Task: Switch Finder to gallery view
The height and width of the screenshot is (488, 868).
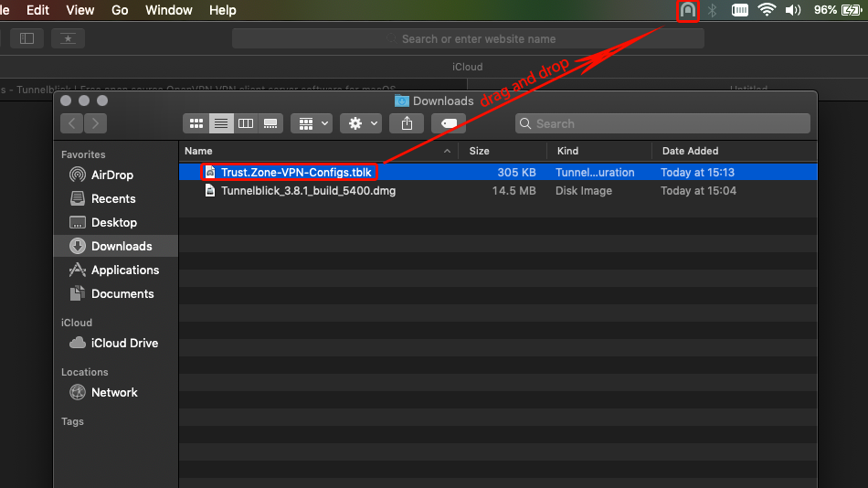Action: pos(270,123)
